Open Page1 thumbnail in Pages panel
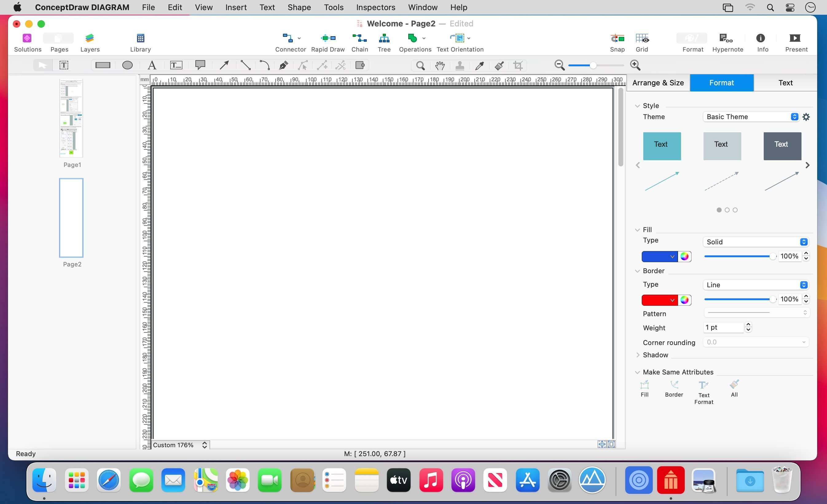 (x=71, y=119)
